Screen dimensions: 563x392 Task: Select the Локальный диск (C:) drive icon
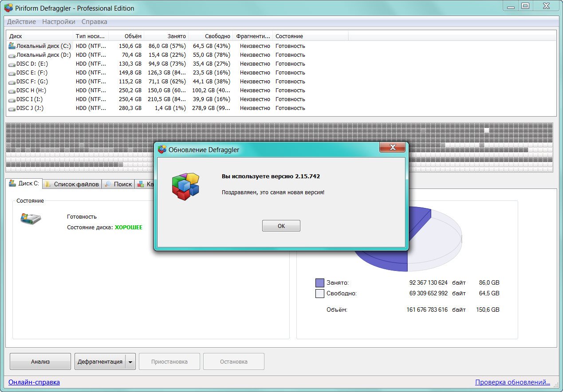coord(12,46)
